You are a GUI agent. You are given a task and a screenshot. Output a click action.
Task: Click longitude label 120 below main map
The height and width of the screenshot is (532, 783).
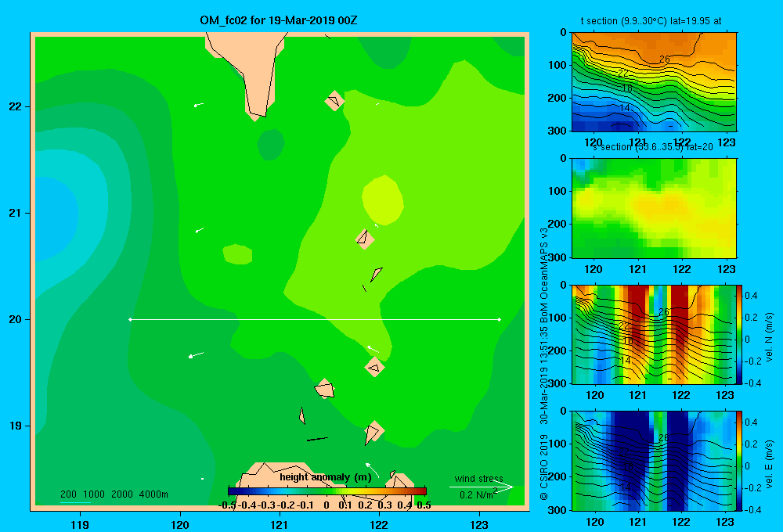pos(180,525)
